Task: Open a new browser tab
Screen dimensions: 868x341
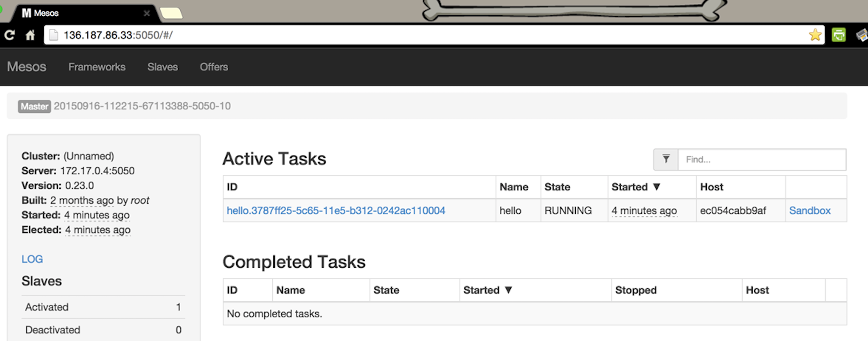Action: [171, 13]
